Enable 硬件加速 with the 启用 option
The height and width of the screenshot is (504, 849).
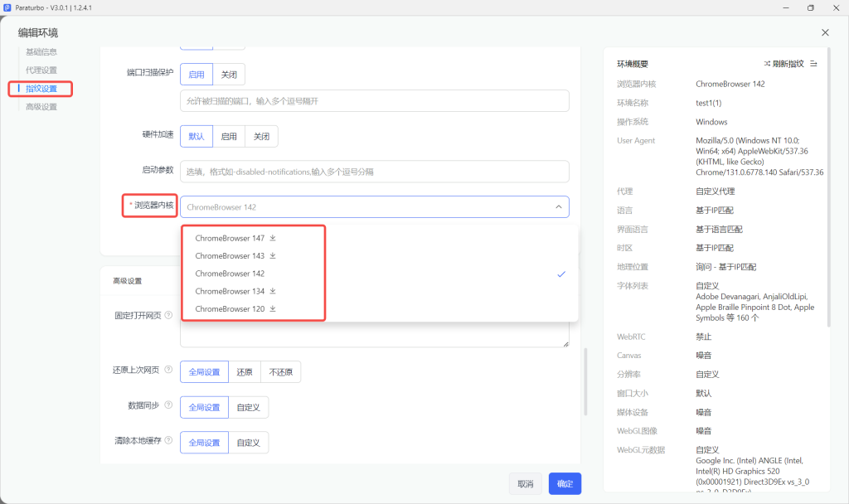tap(229, 137)
